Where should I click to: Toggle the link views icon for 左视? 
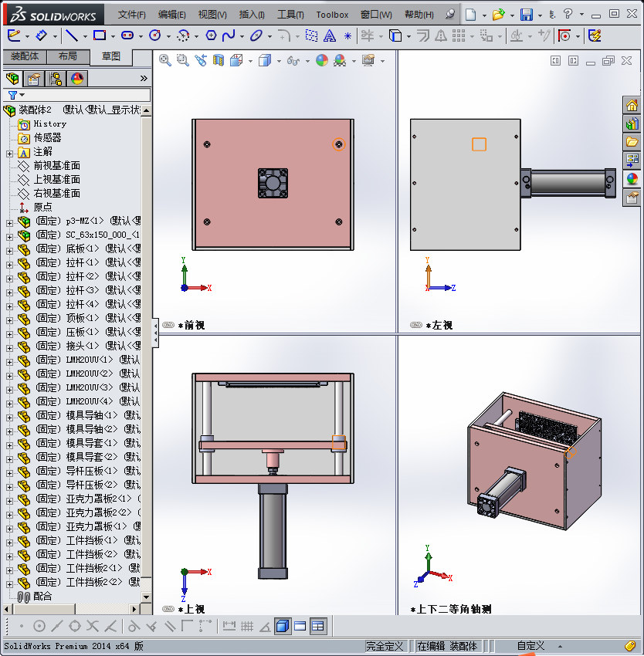[x=415, y=325]
